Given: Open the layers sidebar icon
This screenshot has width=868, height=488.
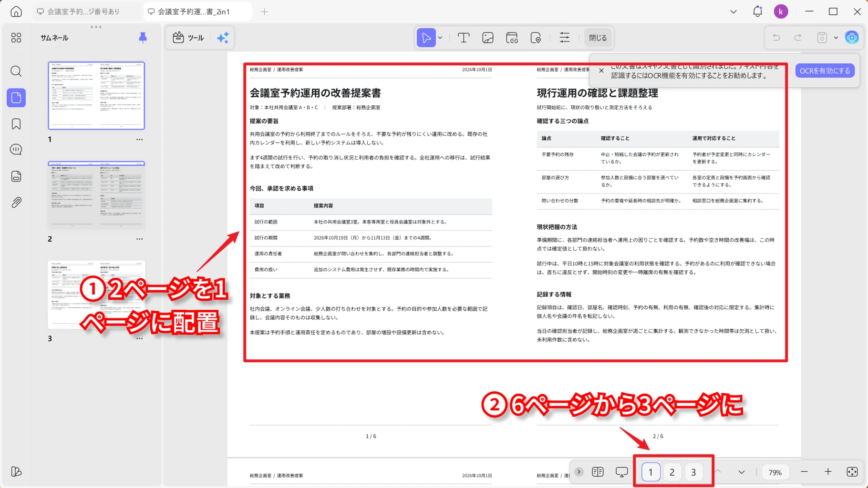Looking at the screenshot, I should (x=16, y=176).
